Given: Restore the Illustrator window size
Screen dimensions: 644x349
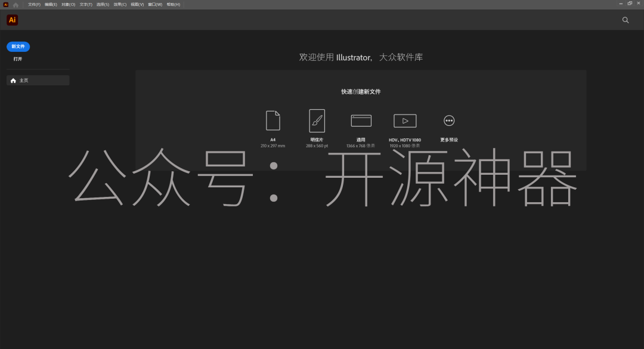Looking at the screenshot, I should pos(630,4).
